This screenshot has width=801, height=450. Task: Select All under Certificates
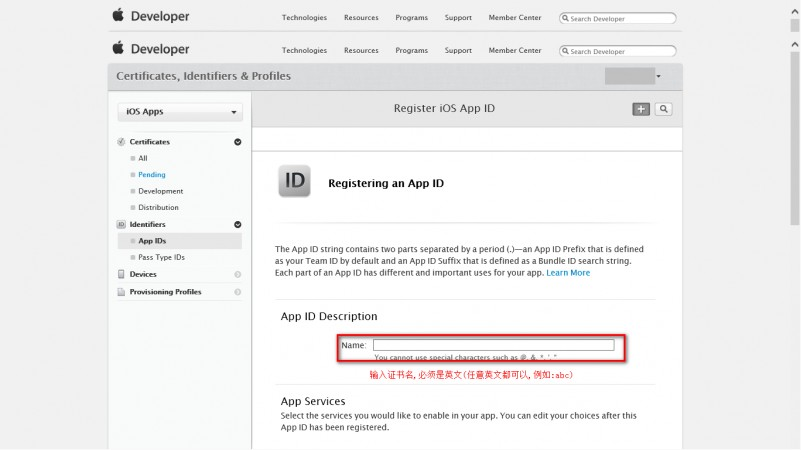[x=143, y=158]
